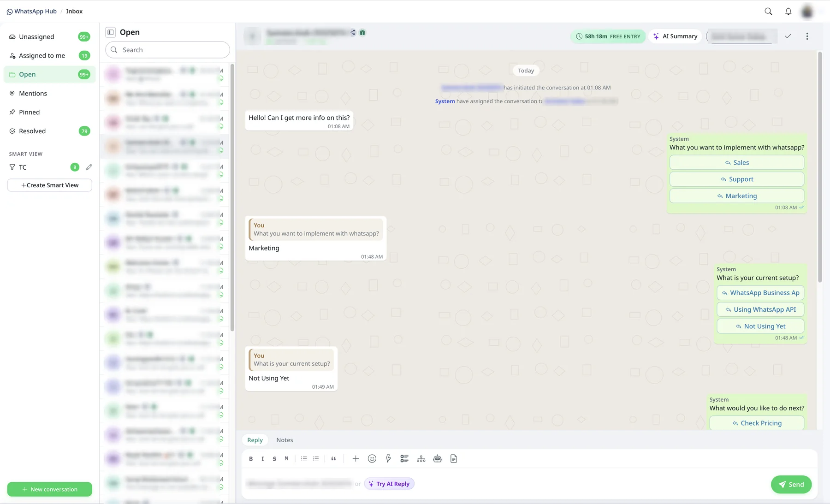Open the assigned agent dropdown
830x504 pixels.
(741, 36)
